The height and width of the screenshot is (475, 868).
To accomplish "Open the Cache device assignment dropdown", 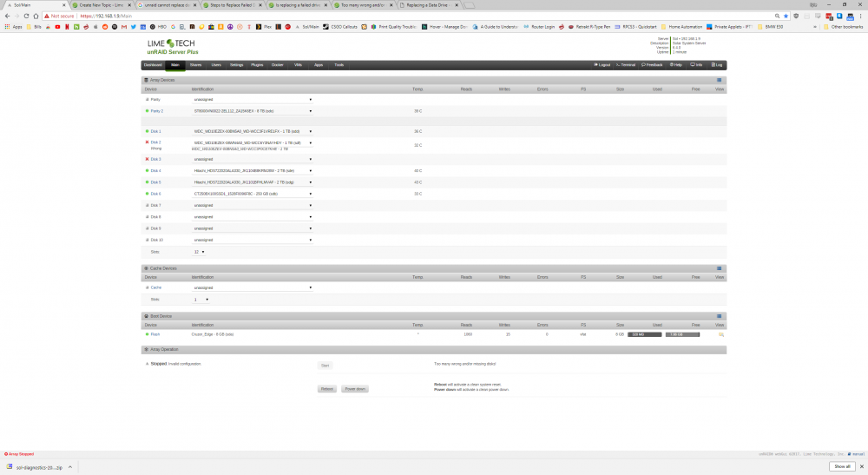I will pos(253,287).
